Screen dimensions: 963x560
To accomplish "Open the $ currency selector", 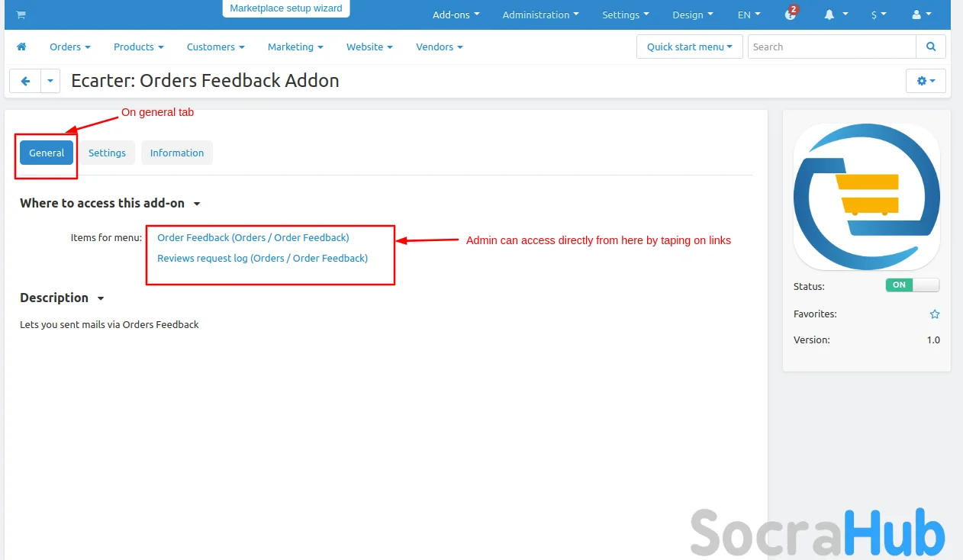I will (879, 14).
